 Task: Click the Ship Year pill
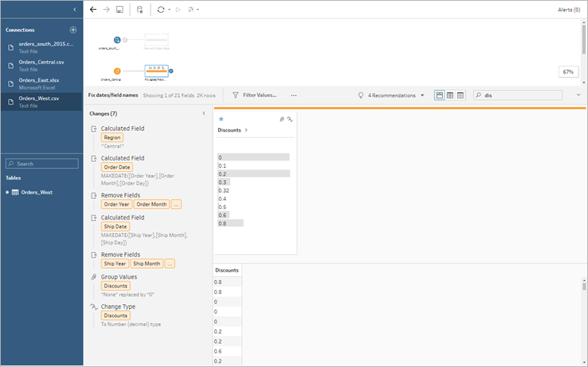(x=115, y=263)
